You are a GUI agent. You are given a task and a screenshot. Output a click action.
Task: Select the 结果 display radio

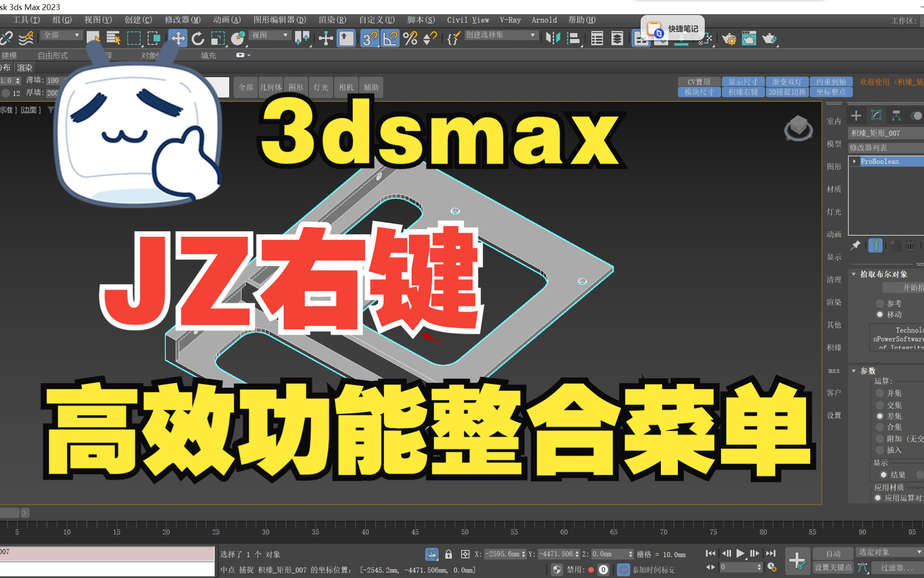point(883,475)
